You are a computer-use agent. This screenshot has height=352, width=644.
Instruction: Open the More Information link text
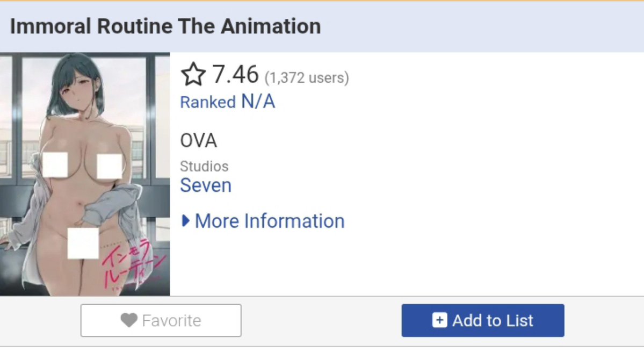coord(270,221)
